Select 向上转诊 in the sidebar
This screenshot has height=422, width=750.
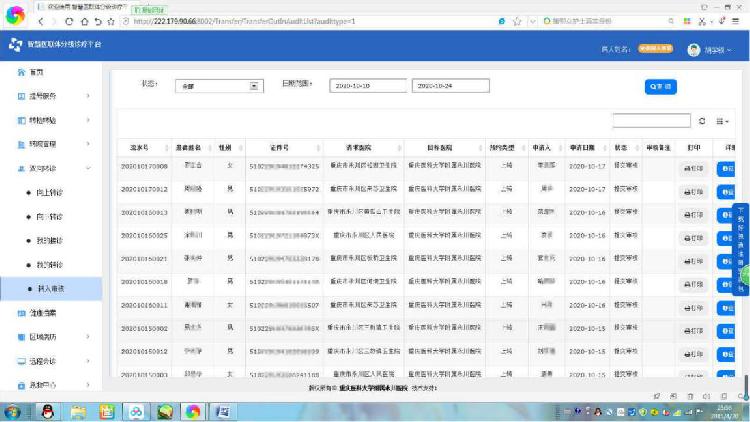tap(50, 192)
